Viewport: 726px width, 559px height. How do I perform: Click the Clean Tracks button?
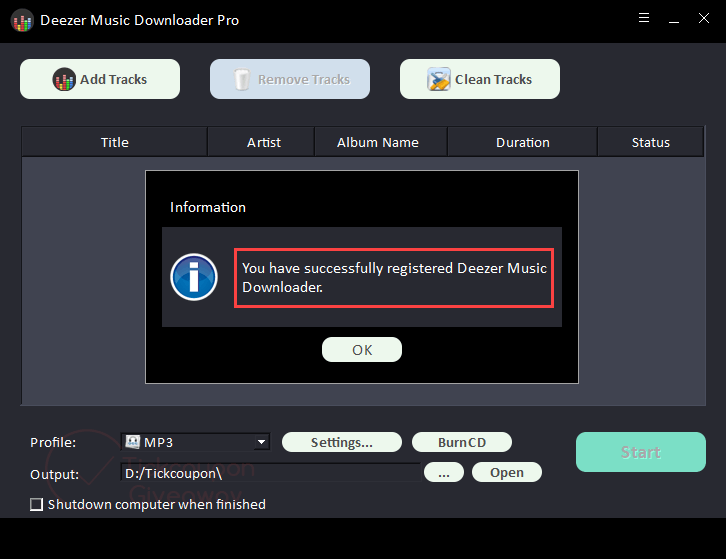(x=480, y=79)
